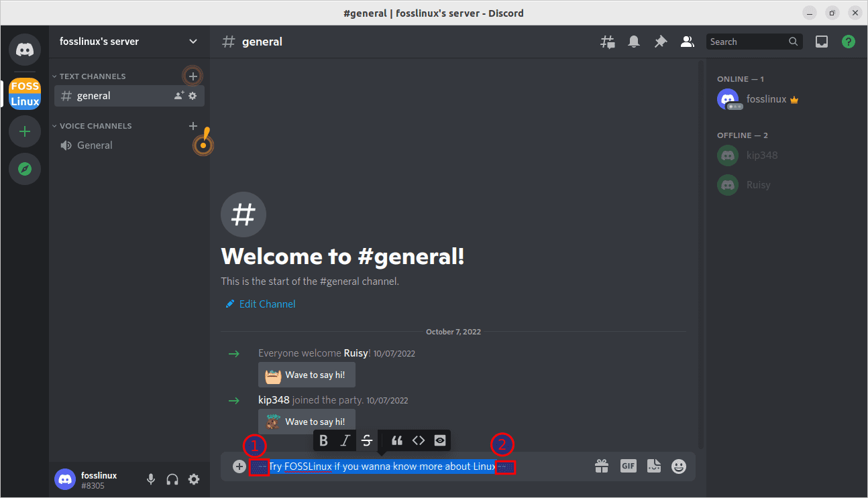The height and width of the screenshot is (498, 868).
Task: Wave to say hi to kip348
Action: coord(307,422)
